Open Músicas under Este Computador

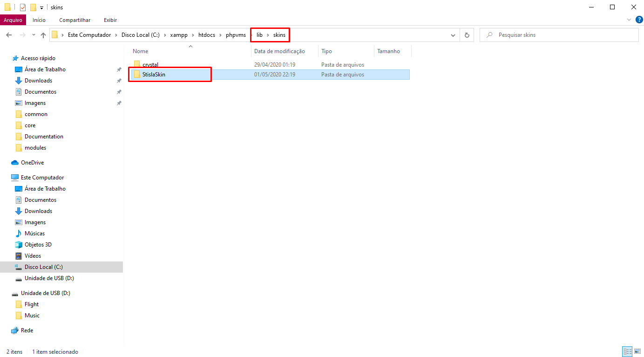[34, 233]
